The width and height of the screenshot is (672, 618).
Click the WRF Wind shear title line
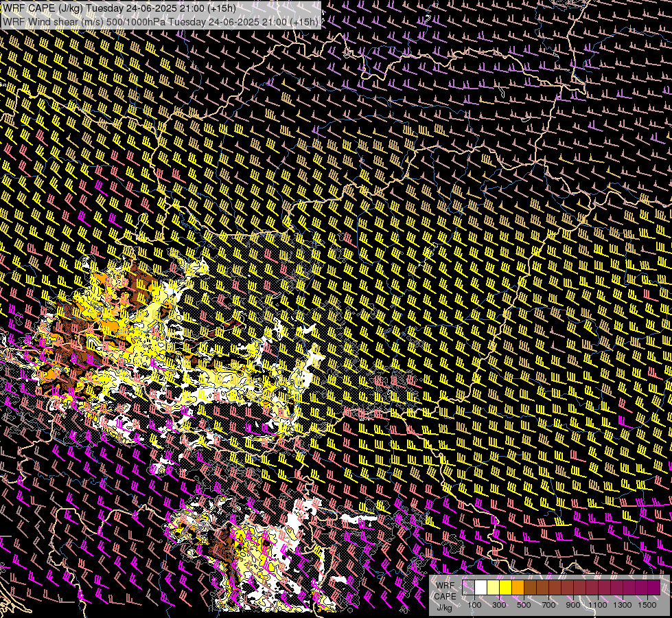coord(161,22)
